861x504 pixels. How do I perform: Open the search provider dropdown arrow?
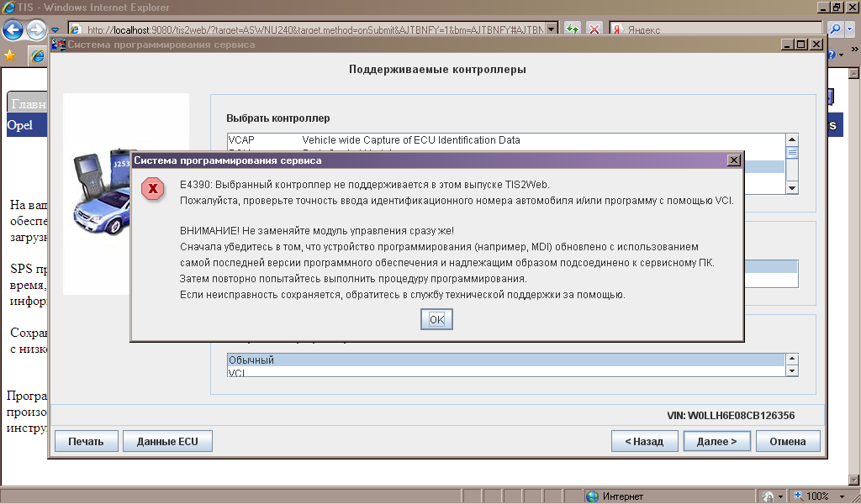(x=851, y=29)
